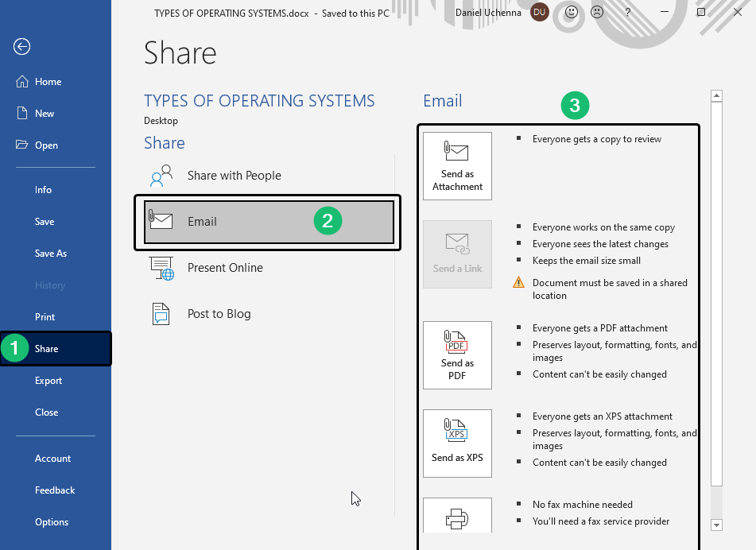Select Post to Blog option

click(x=219, y=314)
